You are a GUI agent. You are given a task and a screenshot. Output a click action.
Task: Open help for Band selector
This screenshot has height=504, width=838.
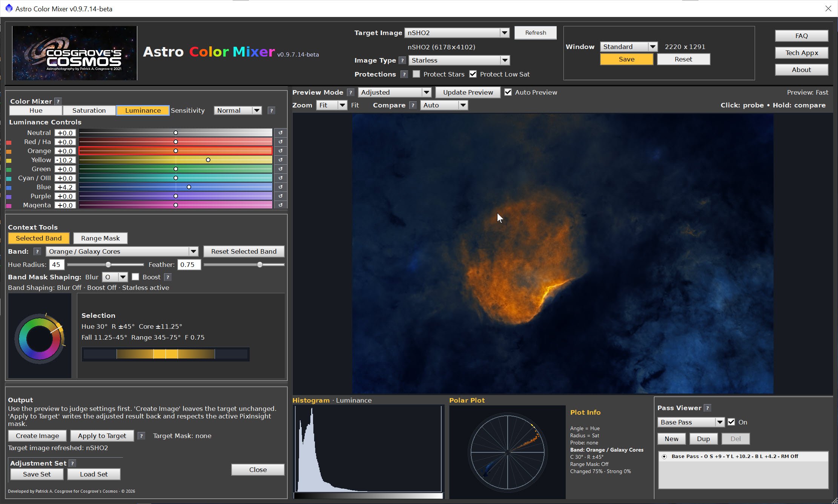pos(37,251)
